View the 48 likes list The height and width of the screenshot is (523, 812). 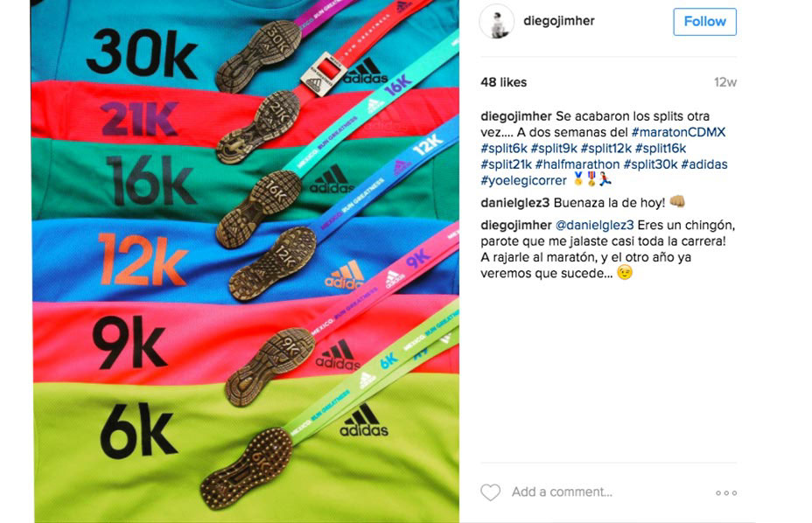[x=503, y=82]
